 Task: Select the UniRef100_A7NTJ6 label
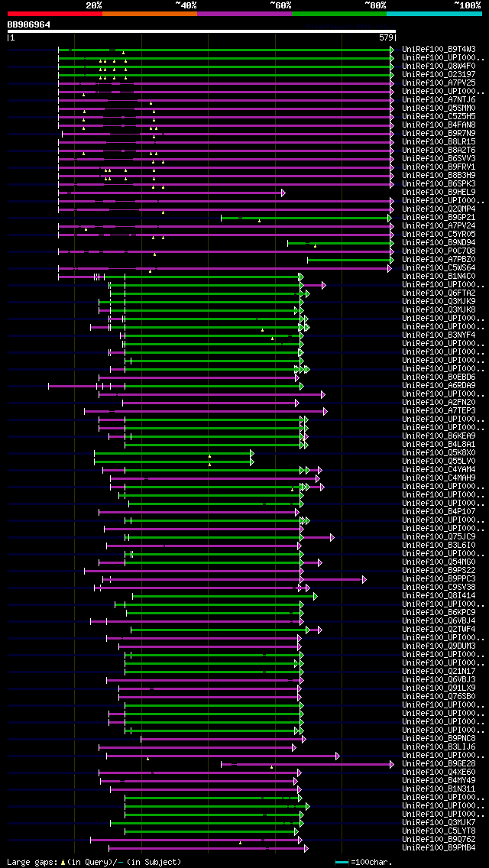point(439,99)
